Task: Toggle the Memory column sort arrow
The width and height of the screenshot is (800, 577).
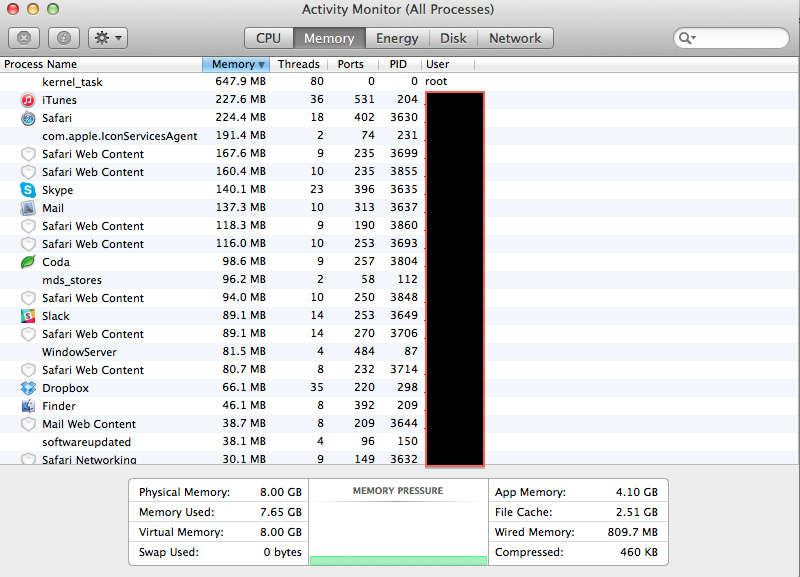Action: [x=261, y=65]
